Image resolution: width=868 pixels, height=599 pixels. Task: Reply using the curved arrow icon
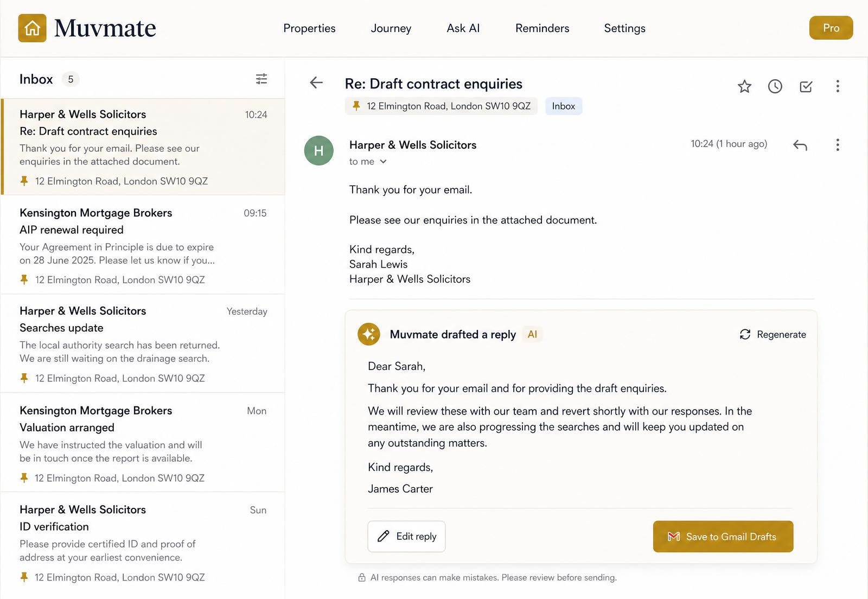coord(800,145)
